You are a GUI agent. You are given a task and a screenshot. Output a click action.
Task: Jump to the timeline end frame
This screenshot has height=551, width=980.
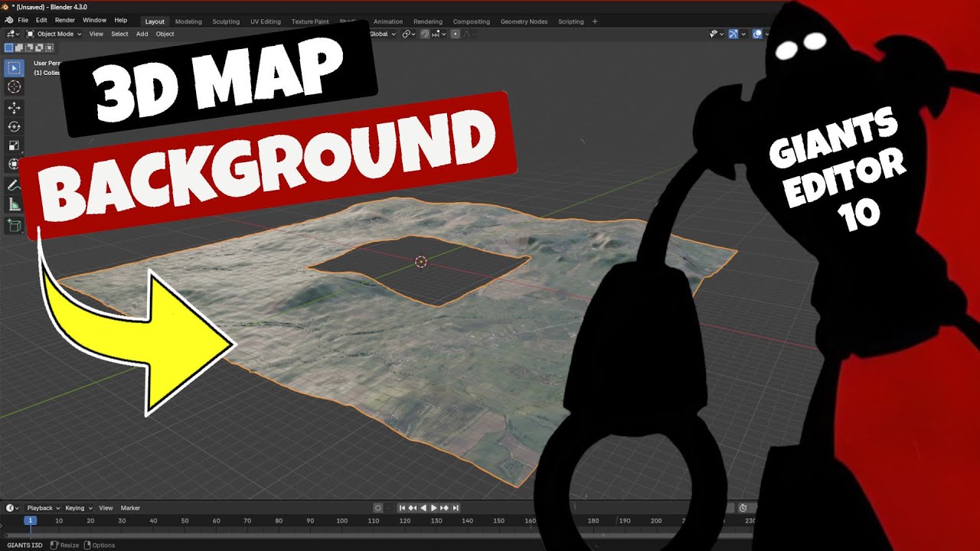[x=456, y=508]
